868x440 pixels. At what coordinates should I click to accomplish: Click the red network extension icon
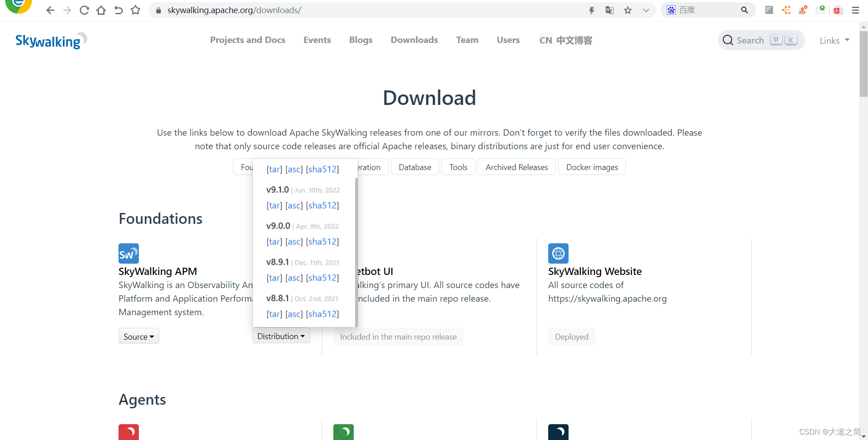pyautogui.click(x=803, y=10)
